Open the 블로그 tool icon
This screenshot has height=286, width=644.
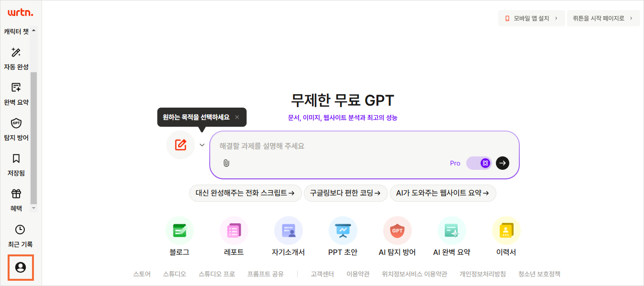coord(180,231)
